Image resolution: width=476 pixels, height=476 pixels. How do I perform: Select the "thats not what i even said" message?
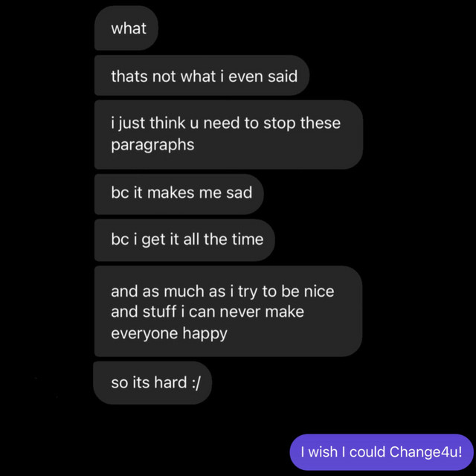point(202,76)
